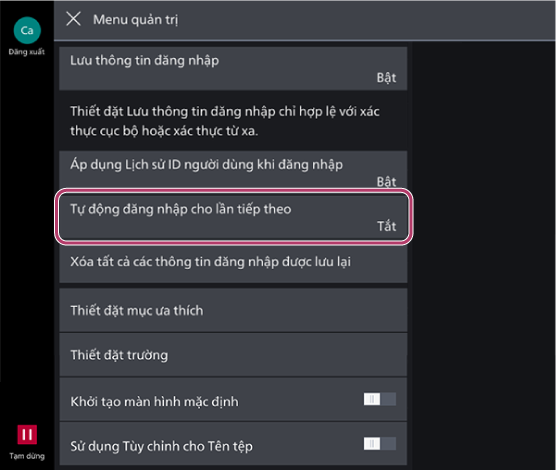Screen dimensions: 556x470
Task: Click Bật value for Lưu thông tin đăng nhập
Action: pos(387,78)
